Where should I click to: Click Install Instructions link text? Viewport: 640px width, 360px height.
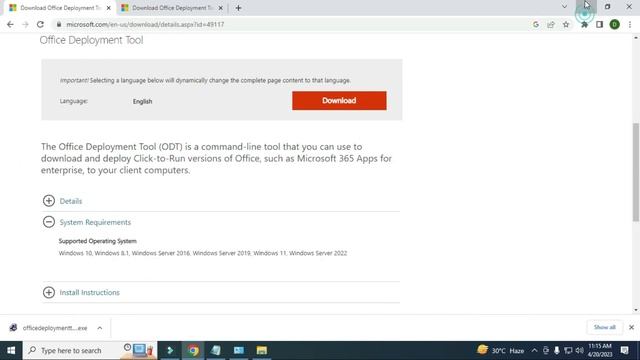click(x=89, y=292)
